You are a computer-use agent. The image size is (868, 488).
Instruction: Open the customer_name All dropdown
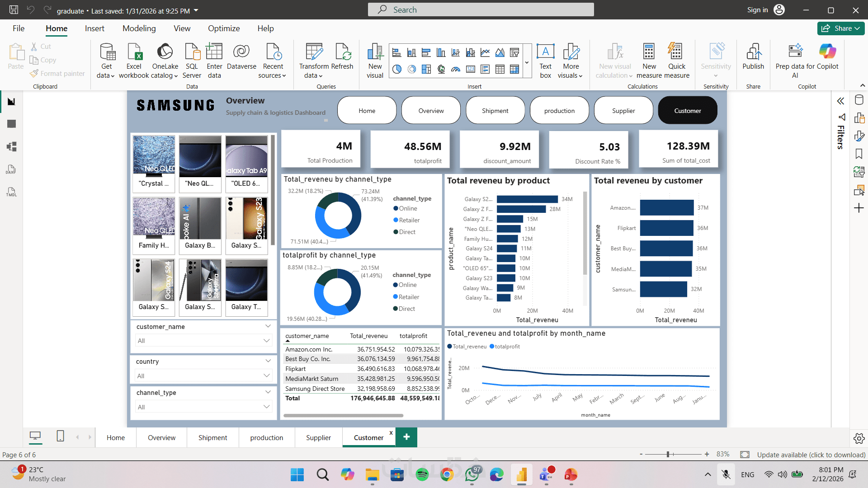pos(203,341)
